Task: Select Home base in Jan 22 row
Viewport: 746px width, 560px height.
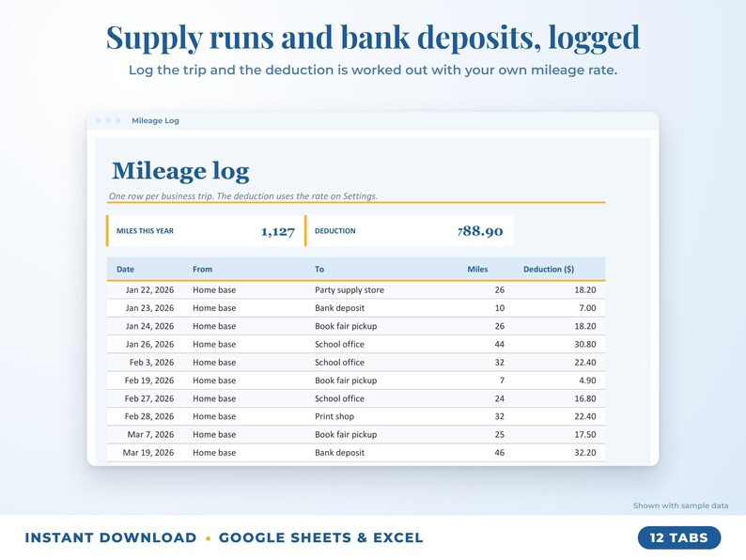Action: [214, 289]
